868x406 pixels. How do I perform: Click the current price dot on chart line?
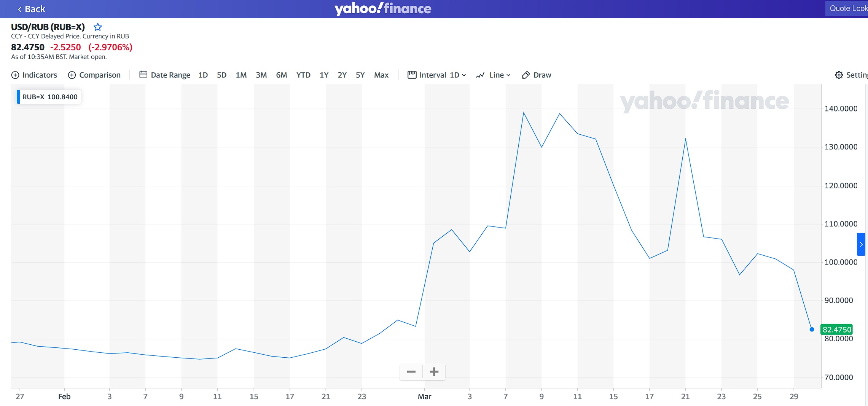[x=812, y=330]
